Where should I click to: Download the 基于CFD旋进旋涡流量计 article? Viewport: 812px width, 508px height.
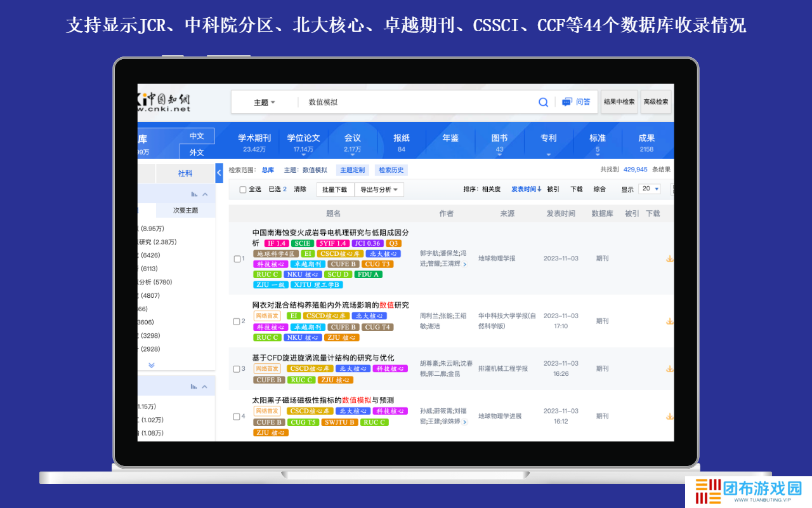(669, 368)
